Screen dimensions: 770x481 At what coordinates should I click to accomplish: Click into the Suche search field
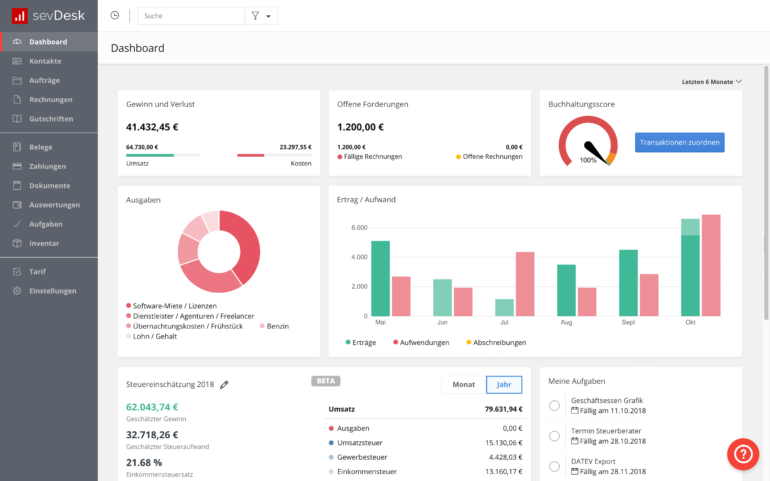(191, 16)
